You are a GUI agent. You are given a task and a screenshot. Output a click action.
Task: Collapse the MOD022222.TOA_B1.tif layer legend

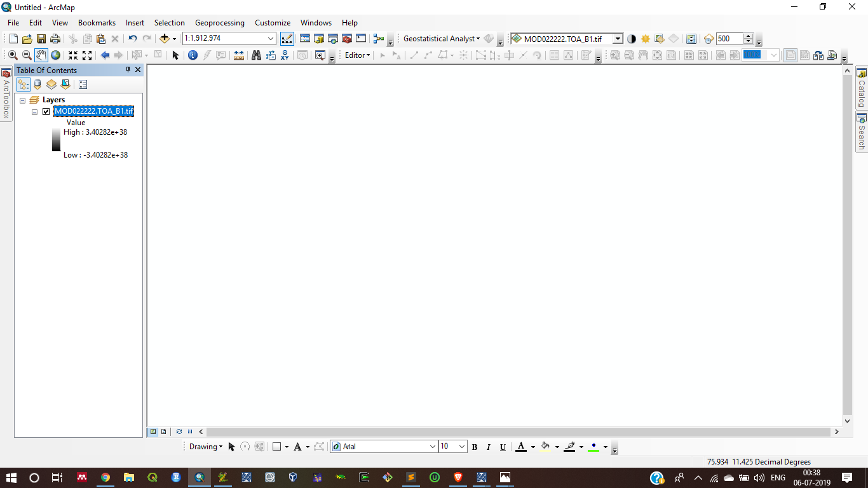pos(35,112)
